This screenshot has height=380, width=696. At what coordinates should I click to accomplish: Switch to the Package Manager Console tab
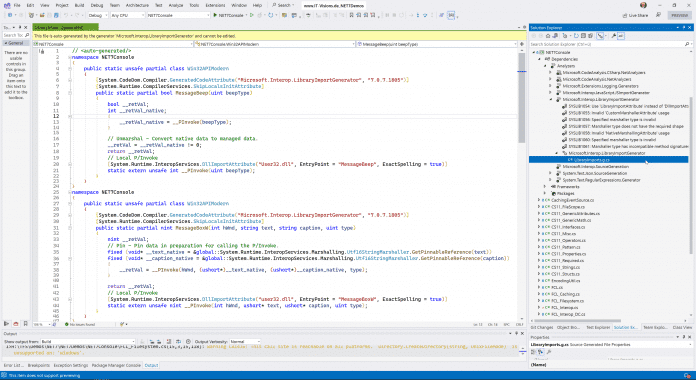(x=116, y=365)
